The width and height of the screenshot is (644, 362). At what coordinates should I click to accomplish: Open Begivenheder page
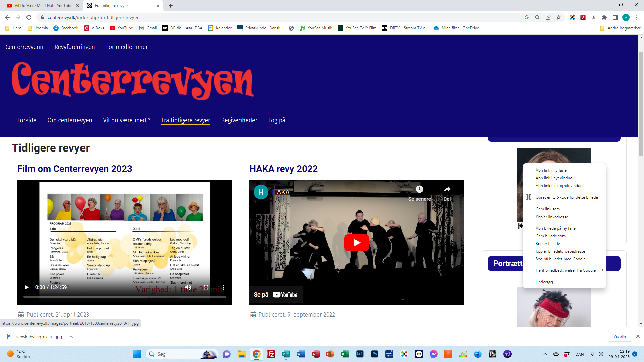coord(239,120)
